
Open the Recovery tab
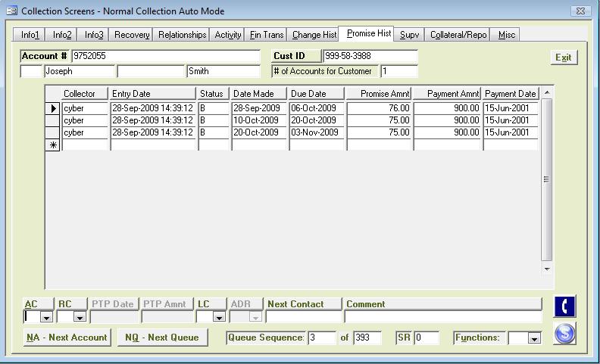(131, 34)
